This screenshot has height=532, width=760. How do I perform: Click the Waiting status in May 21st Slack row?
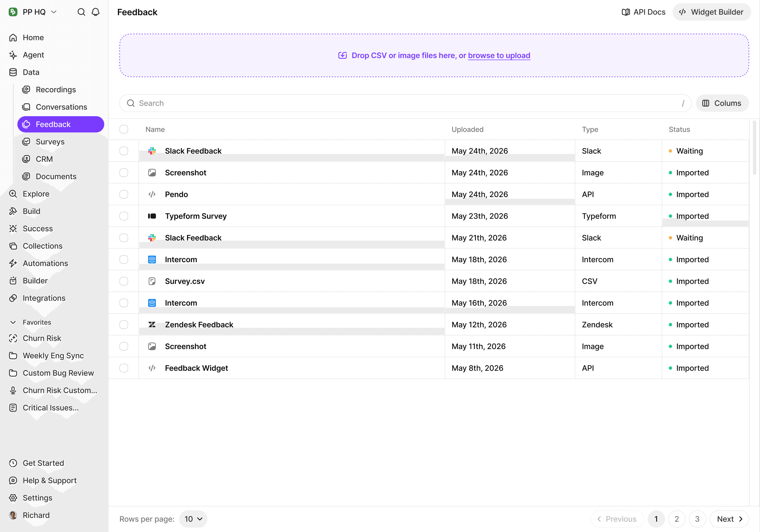tap(690, 238)
